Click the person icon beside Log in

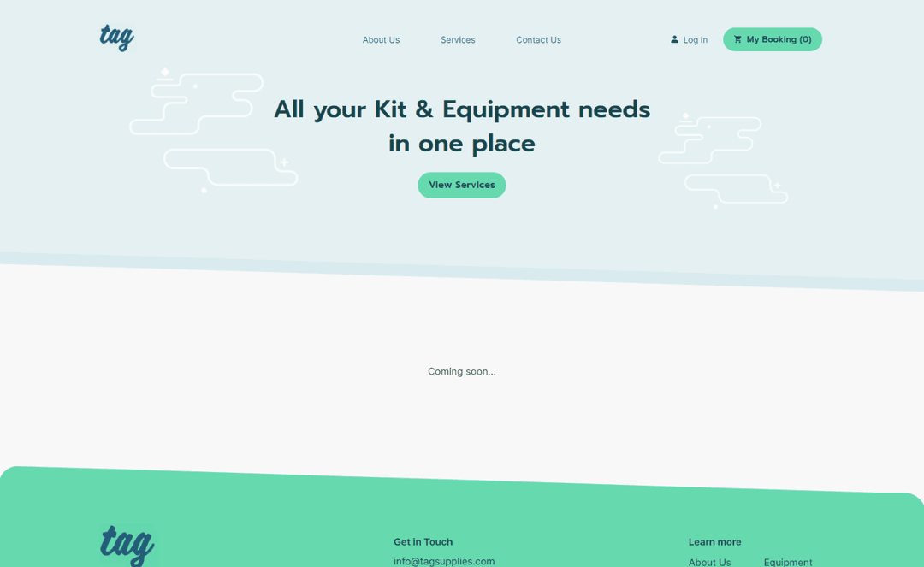coord(674,39)
